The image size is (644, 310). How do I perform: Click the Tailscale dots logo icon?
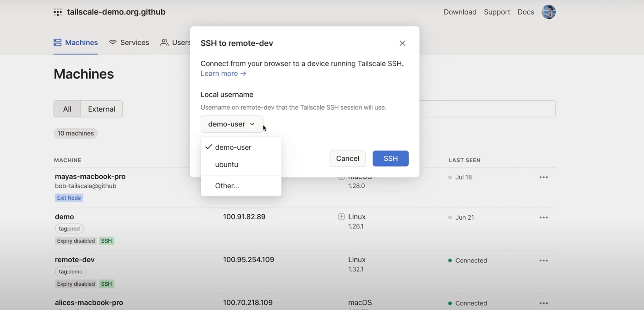[58, 12]
